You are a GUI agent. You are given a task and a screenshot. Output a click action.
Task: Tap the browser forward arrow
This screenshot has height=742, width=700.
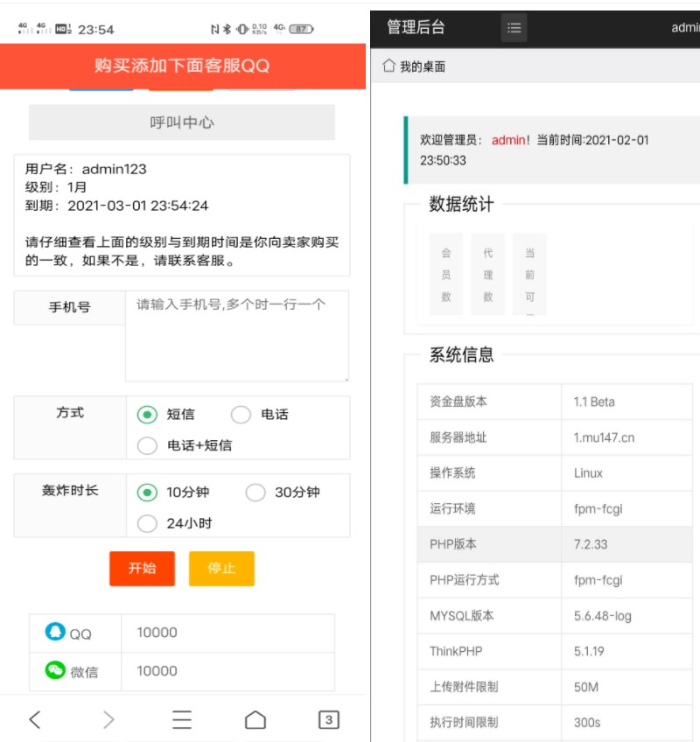pyautogui.click(x=108, y=719)
